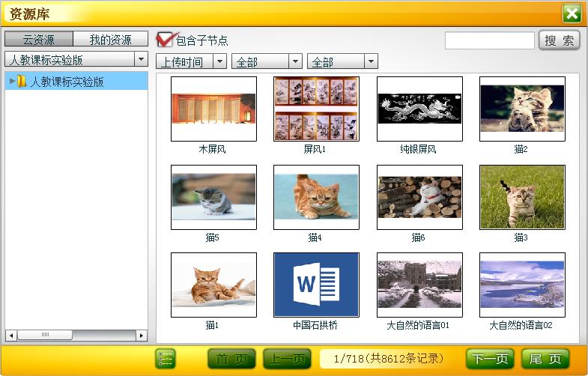This screenshot has width=588, height=376.
Task: Open the 人教课标实验版 edition dropdown
Action: (x=76, y=60)
